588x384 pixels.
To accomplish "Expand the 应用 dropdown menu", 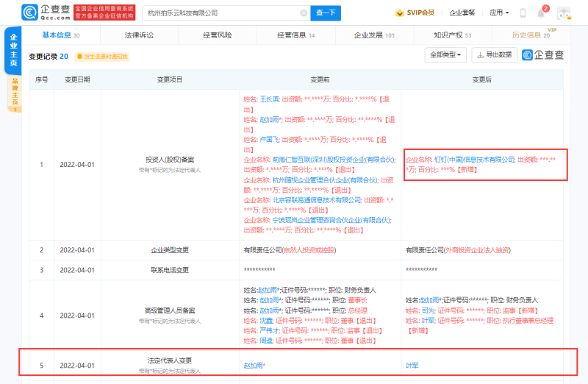I will (499, 13).
